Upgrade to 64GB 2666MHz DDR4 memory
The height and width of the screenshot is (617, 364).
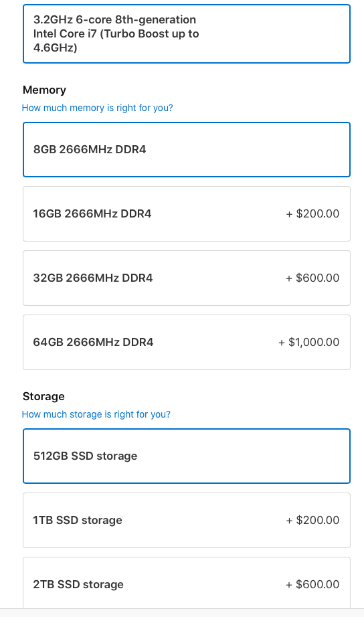pyautogui.click(x=187, y=342)
